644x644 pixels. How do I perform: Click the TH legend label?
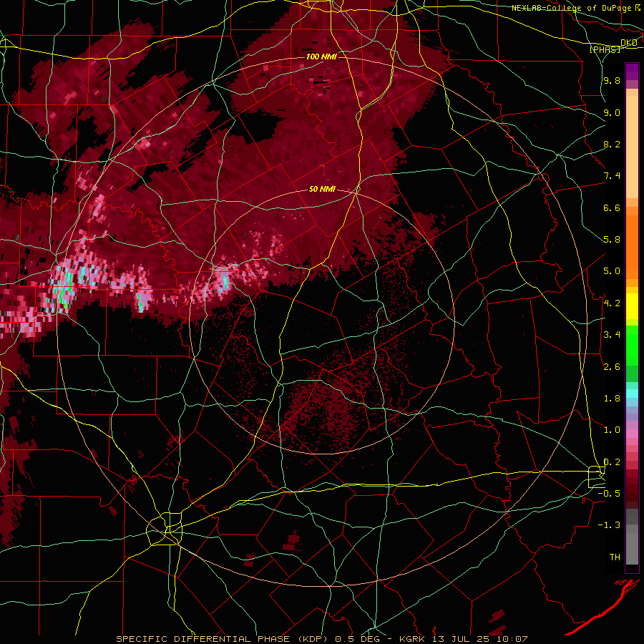pyautogui.click(x=615, y=557)
